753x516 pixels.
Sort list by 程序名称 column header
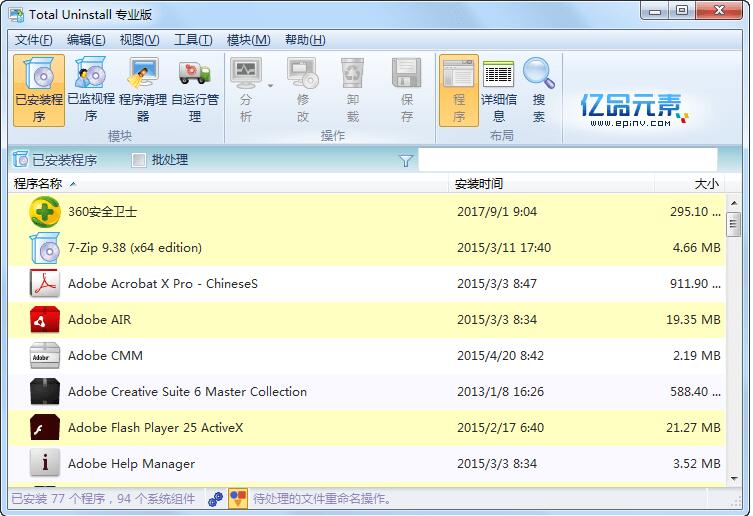(x=38, y=184)
